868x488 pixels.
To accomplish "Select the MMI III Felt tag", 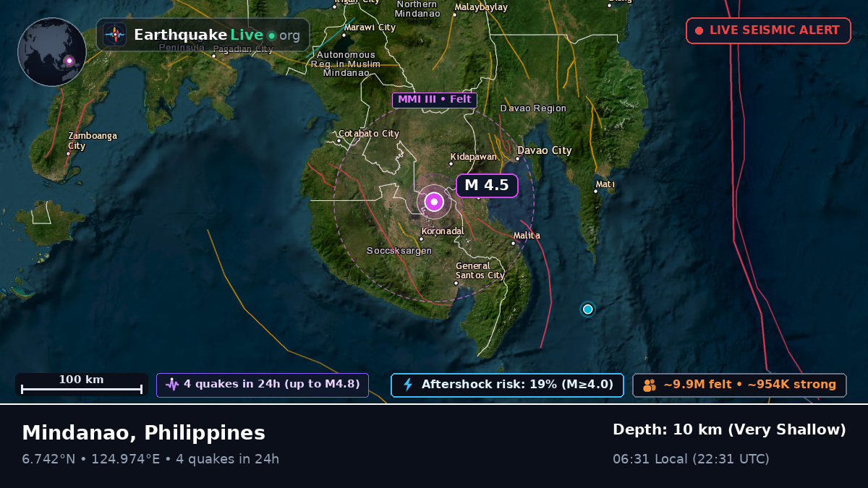I will [435, 100].
